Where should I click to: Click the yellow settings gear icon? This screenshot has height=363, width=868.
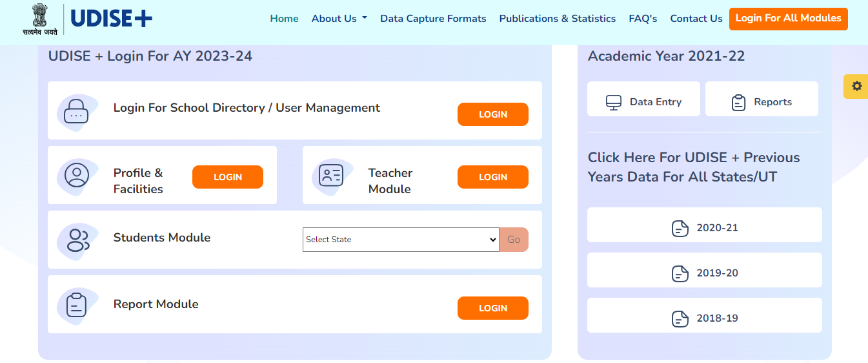click(856, 86)
